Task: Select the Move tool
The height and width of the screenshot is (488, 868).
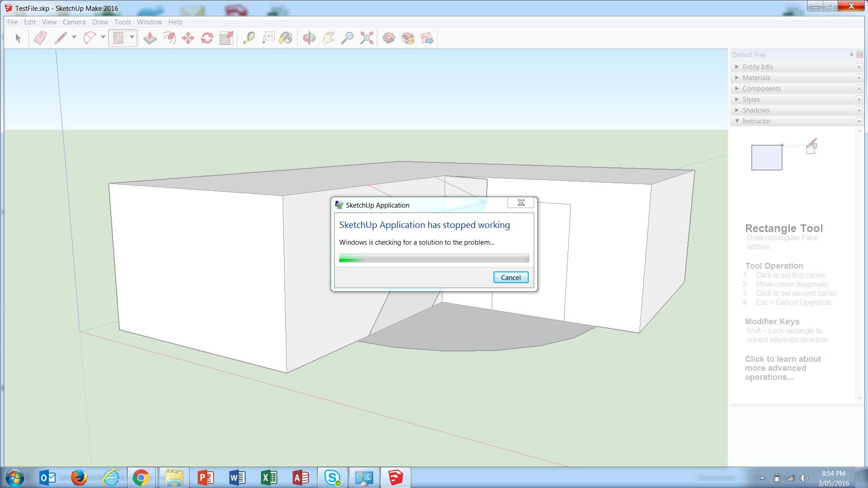Action: coord(187,38)
